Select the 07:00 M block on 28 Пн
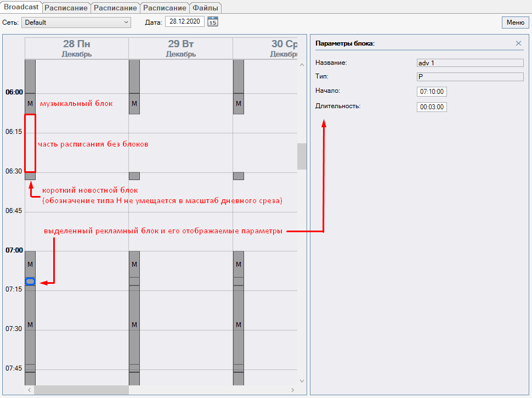This screenshot has height=398, width=532. (x=30, y=264)
